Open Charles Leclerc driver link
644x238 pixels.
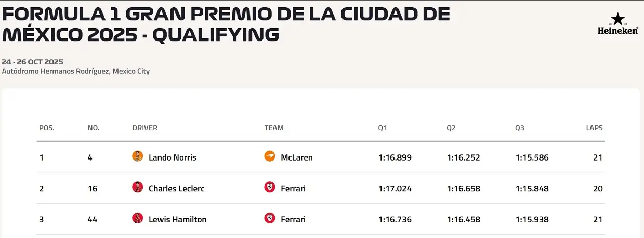tap(176, 189)
